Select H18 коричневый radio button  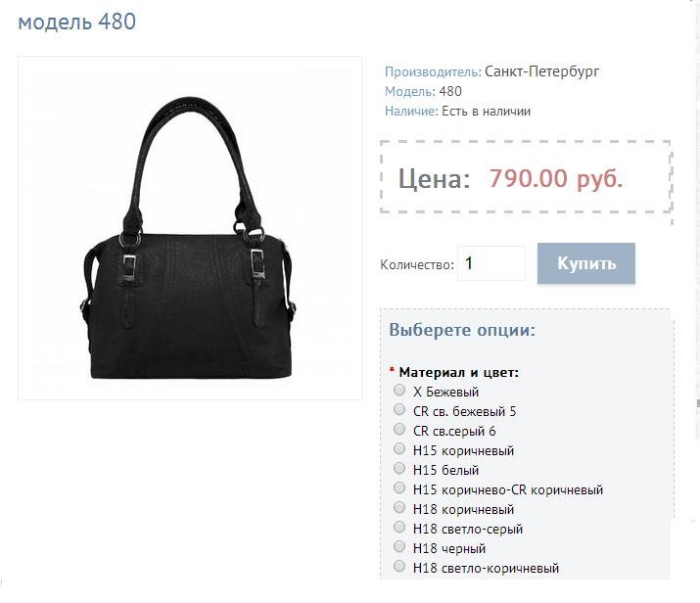(x=399, y=507)
